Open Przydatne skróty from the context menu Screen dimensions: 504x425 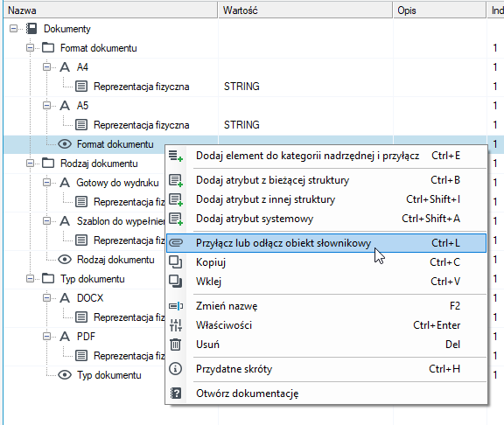[x=326, y=369]
